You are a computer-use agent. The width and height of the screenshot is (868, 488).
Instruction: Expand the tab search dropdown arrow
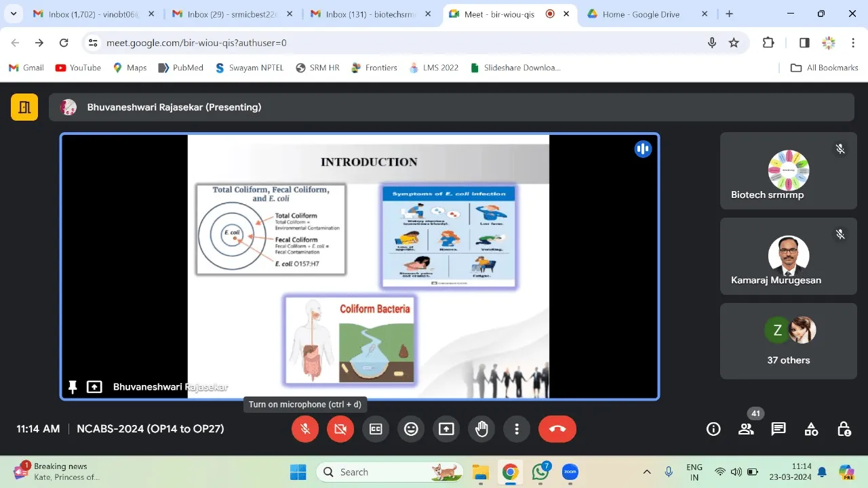13,14
